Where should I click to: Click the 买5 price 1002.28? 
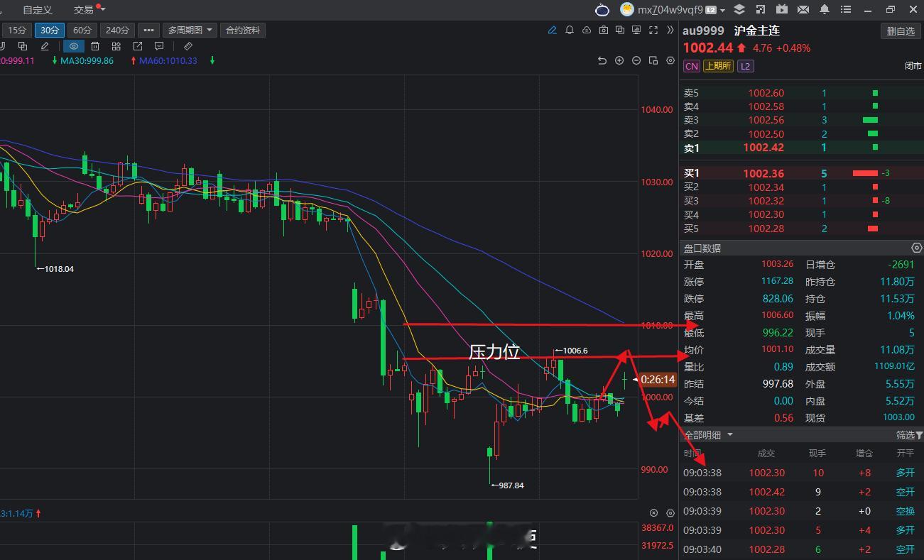click(x=766, y=229)
